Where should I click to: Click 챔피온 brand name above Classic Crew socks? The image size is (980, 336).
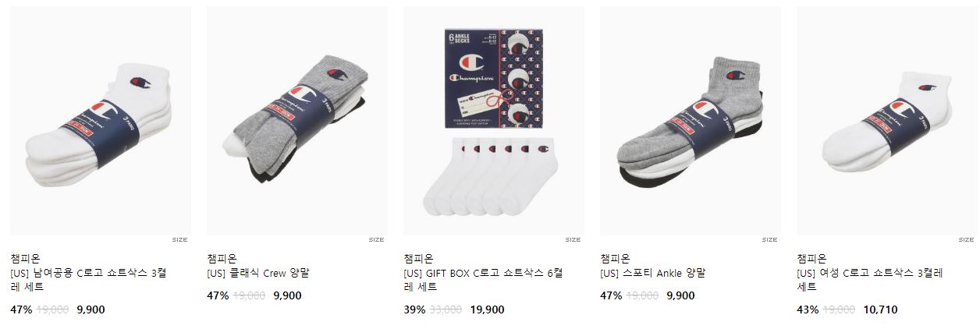222,259
